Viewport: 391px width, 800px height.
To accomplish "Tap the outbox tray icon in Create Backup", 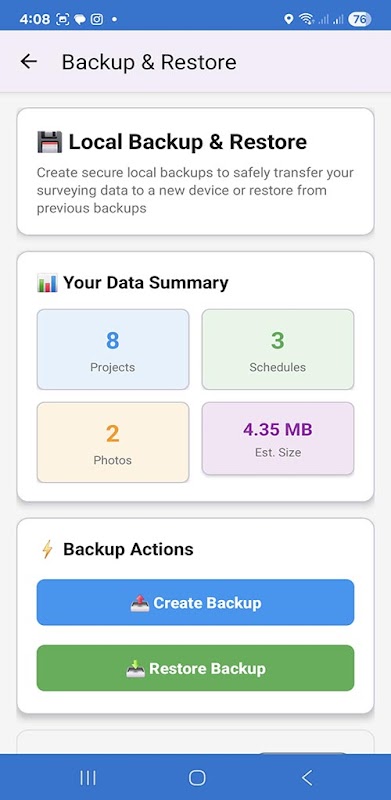I will [x=139, y=603].
